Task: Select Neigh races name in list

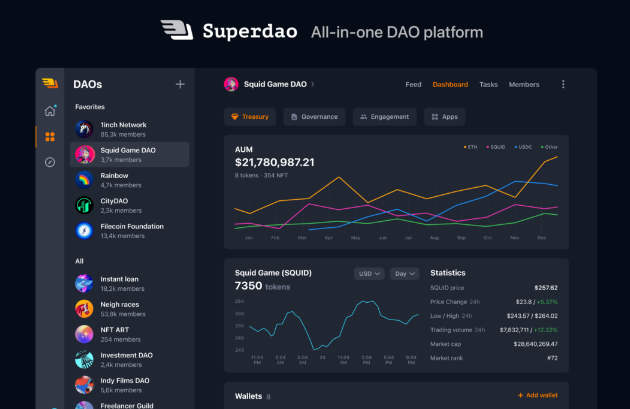Action: (120, 305)
